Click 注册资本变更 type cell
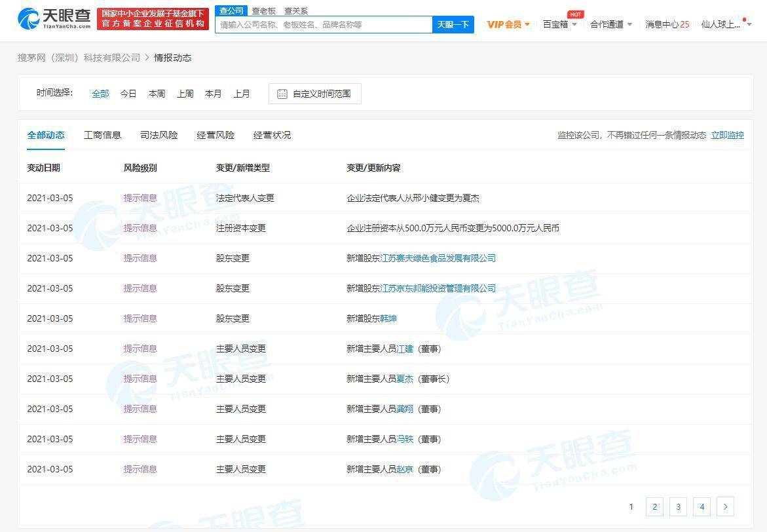 (240, 228)
